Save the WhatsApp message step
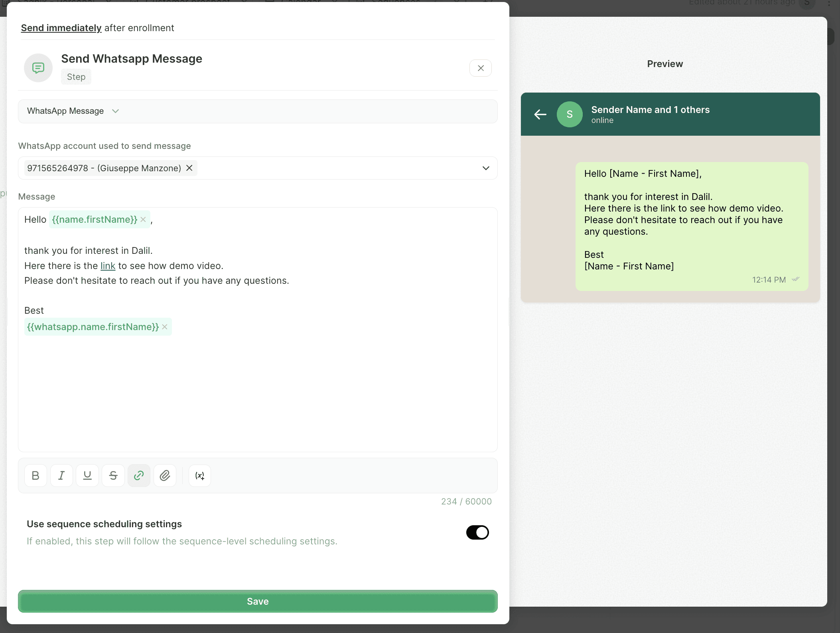 click(x=258, y=601)
